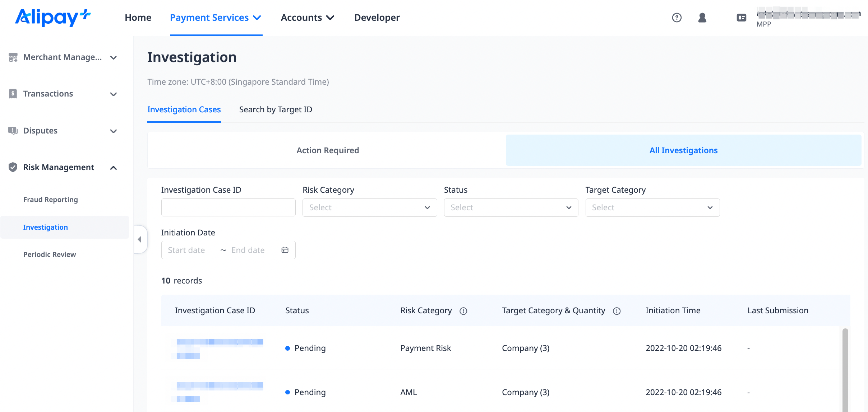This screenshot has width=868, height=412.
Task: Open the Risk Category filter dropdown
Action: pyautogui.click(x=369, y=207)
